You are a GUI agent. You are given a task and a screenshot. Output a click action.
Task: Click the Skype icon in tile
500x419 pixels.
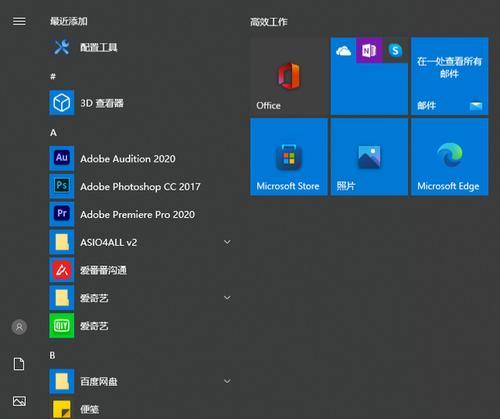pyautogui.click(x=395, y=51)
